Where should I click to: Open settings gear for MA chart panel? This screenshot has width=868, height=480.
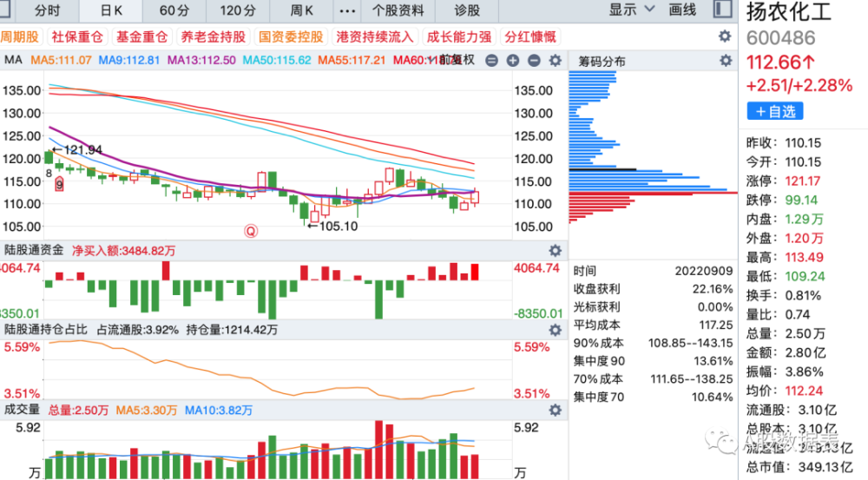(556, 61)
